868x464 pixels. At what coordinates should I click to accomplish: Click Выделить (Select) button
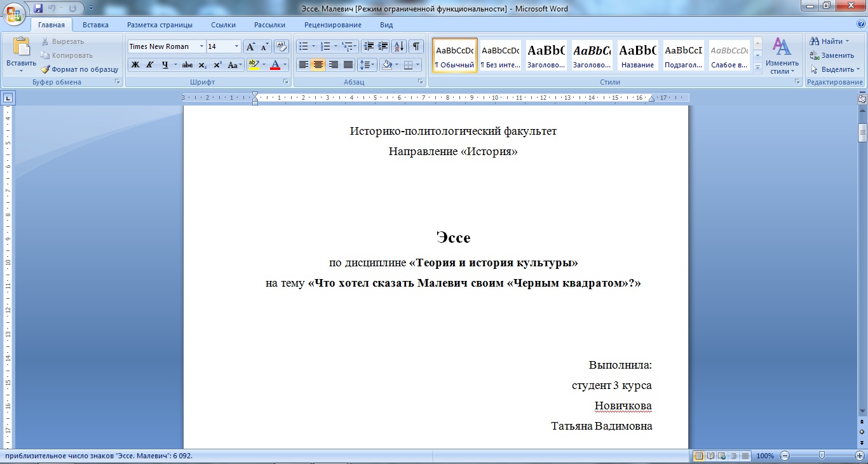click(x=835, y=69)
